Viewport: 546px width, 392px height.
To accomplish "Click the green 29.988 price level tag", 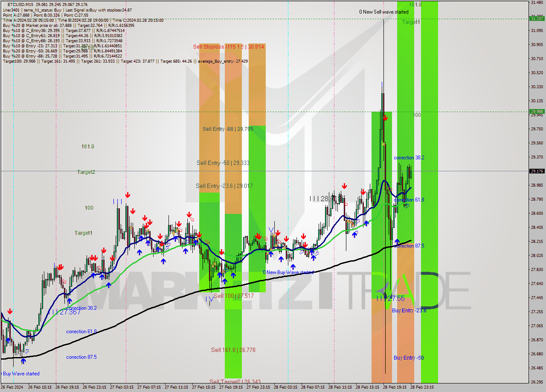I will pyautogui.click(x=536, y=112).
